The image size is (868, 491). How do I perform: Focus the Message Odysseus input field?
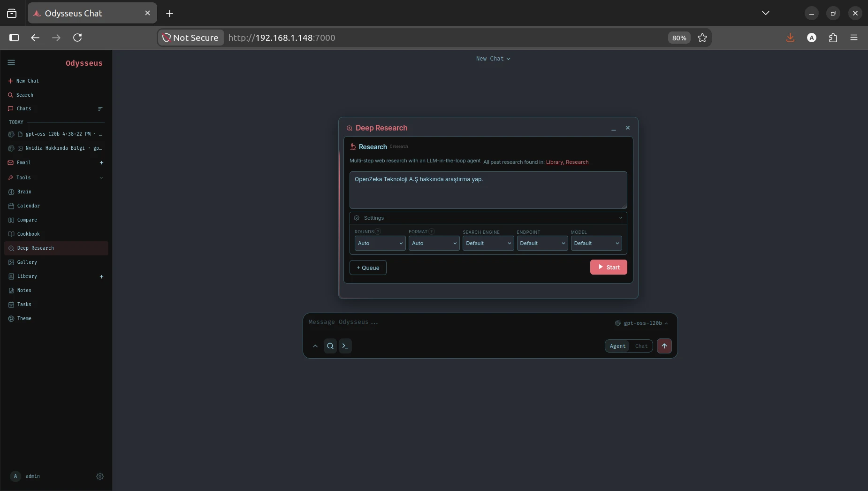click(x=457, y=322)
